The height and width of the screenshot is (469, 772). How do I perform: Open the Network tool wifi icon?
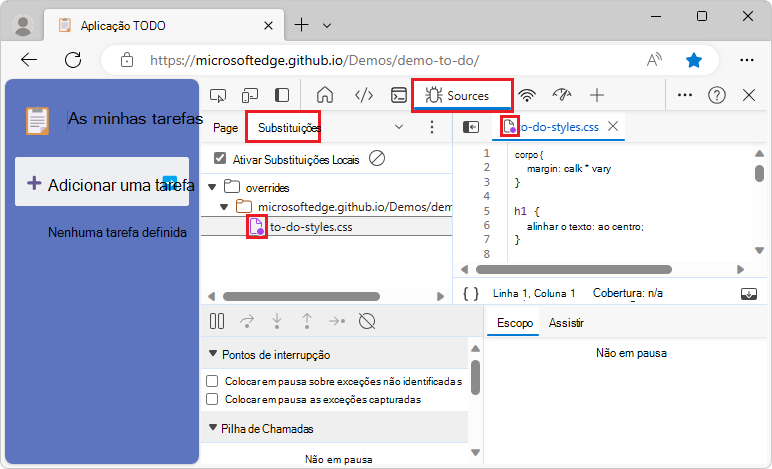click(x=528, y=95)
